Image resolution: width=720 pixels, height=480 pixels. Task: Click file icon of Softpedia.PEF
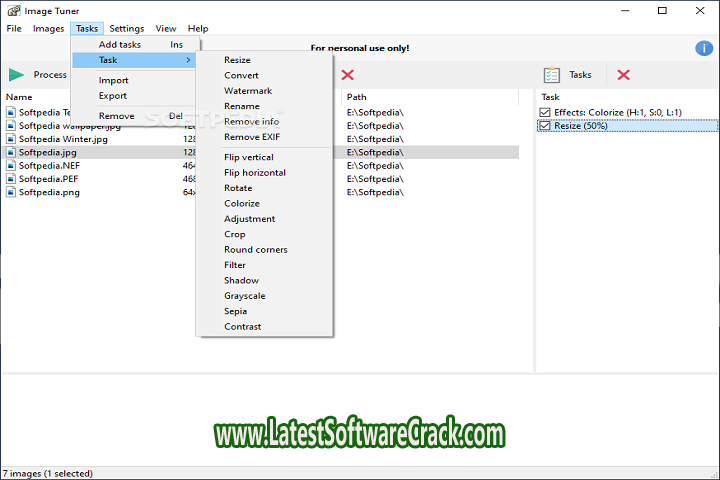pos(11,179)
